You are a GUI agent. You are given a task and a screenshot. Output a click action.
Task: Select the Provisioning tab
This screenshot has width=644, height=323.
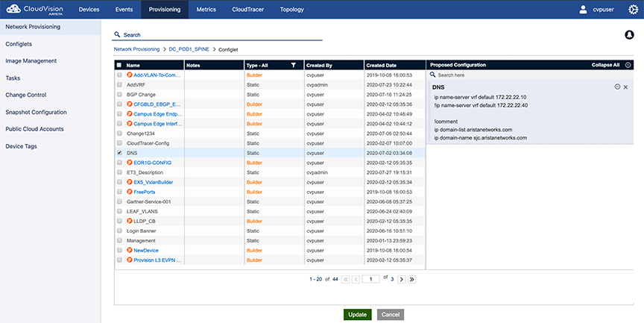[x=165, y=10]
